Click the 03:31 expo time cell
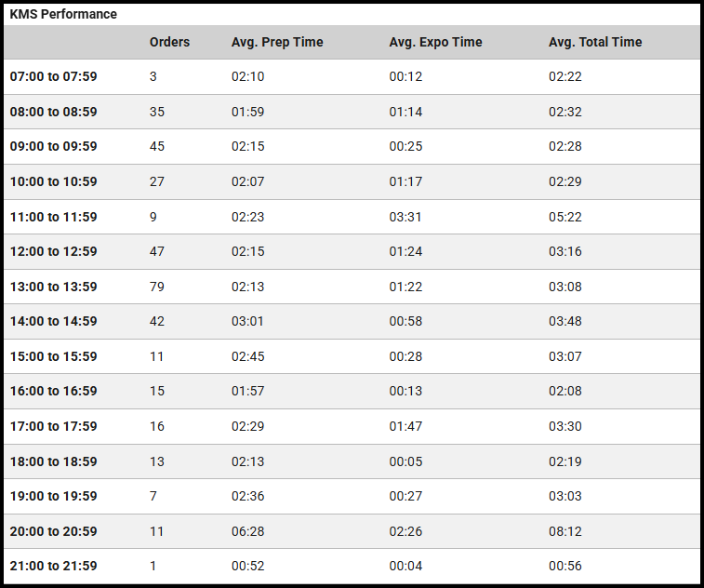This screenshot has height=588, width=704. point(405,217)
